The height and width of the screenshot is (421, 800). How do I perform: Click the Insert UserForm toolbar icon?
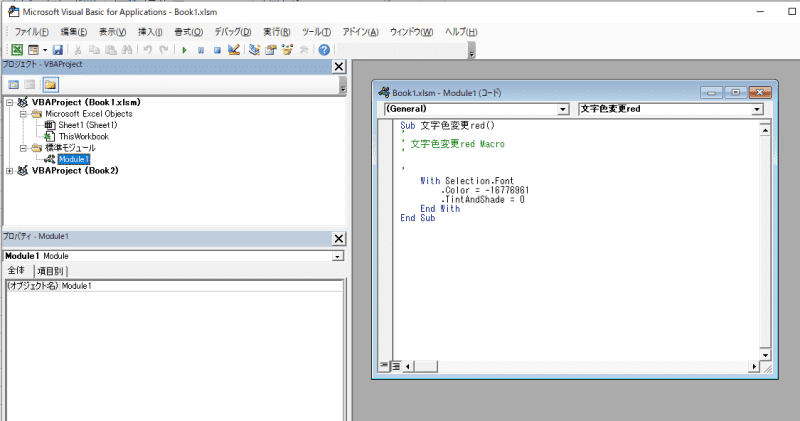[x=33, y=49]
